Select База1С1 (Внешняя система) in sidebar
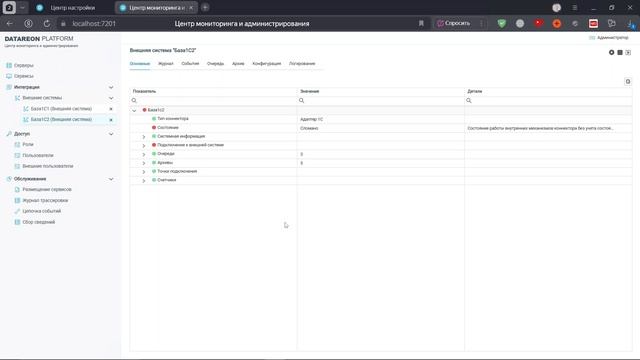640x360 pixels. pyautogui.click(x=61, y=109)
